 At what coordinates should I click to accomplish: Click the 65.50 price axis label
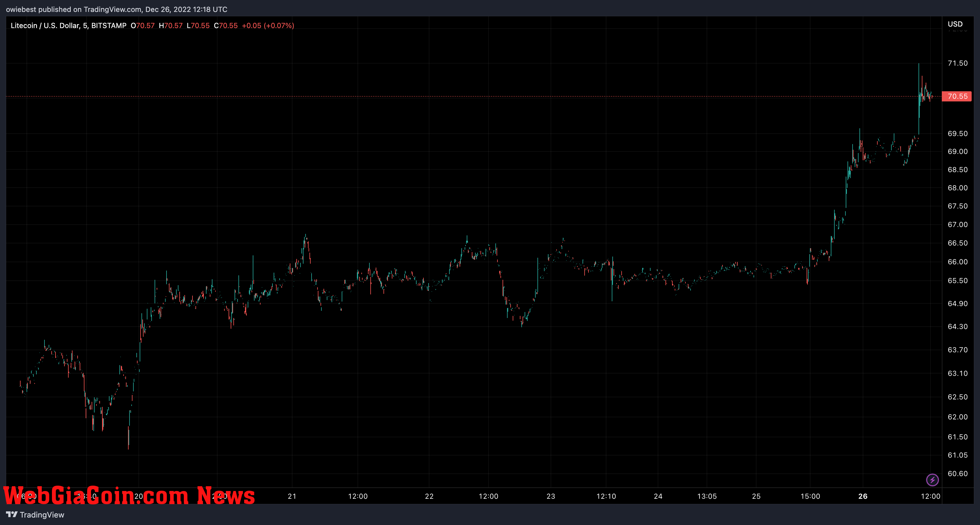point(958,281)
